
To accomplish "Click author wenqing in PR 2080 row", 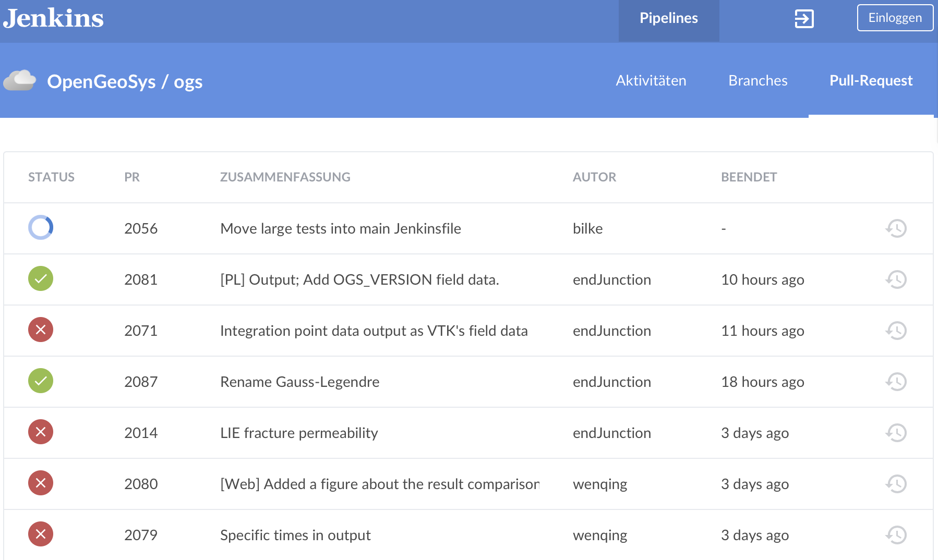I will 600,484.
